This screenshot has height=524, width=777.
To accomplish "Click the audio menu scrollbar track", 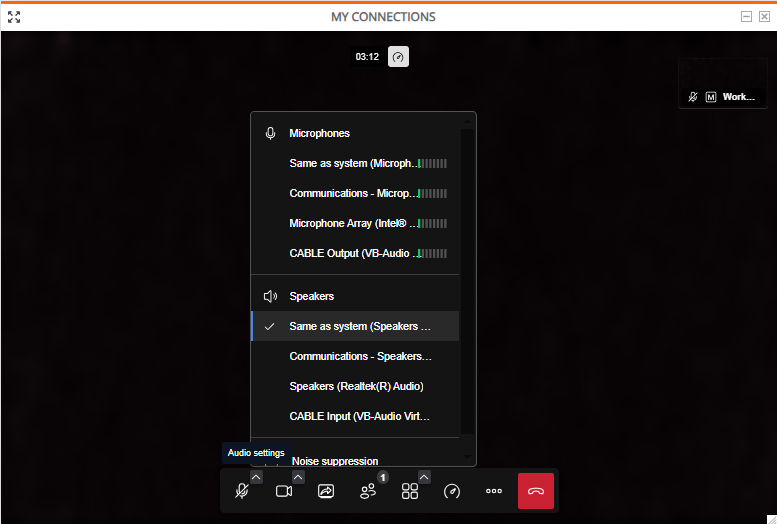I will click(x=467, y=282).
